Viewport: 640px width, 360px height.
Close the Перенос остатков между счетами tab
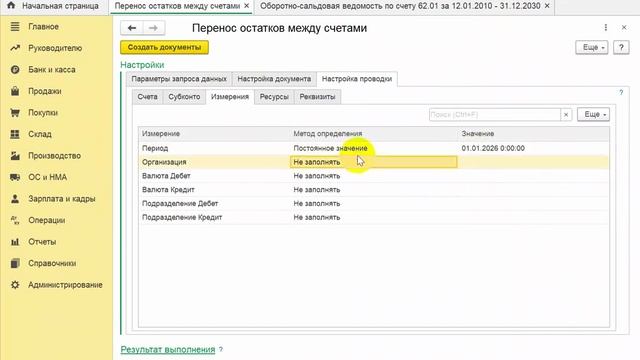(247, 6)
